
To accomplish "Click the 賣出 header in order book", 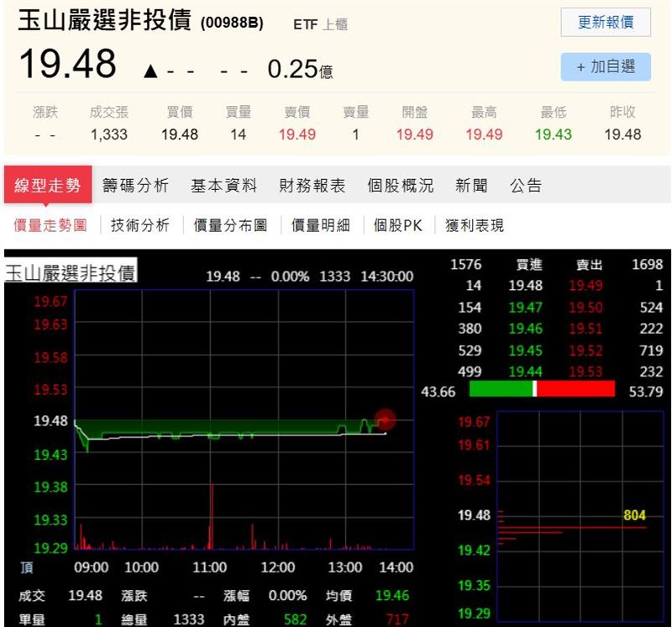I will pyautogui.click(x=590, y=264).
